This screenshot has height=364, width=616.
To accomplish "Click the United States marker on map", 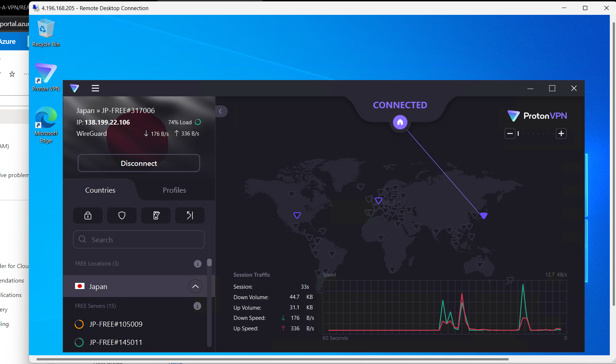I will point(297,216).
